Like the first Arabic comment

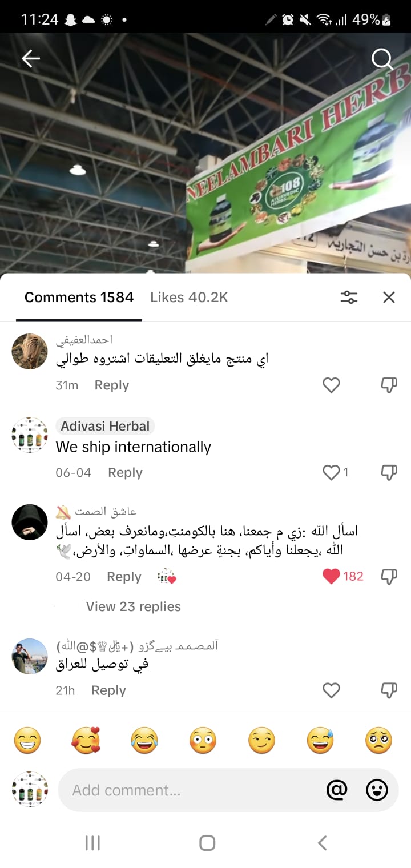point(332,385)
